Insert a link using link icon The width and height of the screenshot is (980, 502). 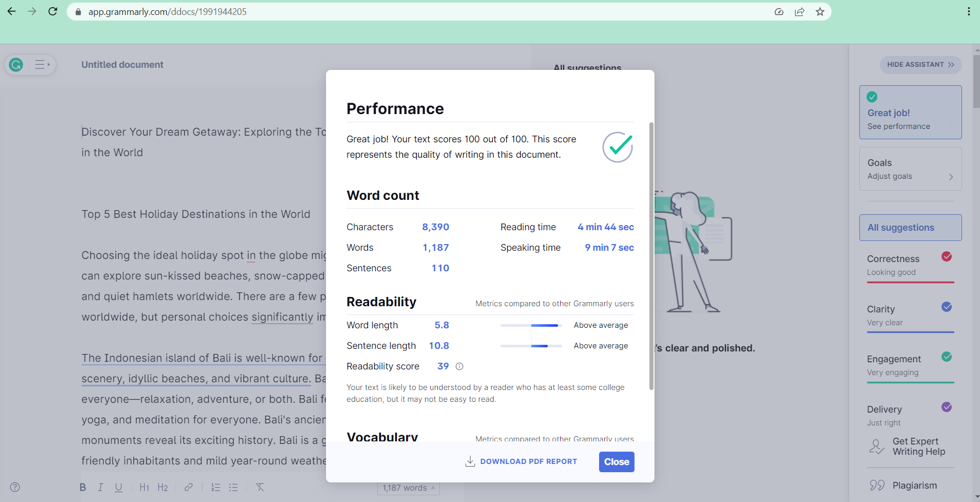click(x=188, y=487)
